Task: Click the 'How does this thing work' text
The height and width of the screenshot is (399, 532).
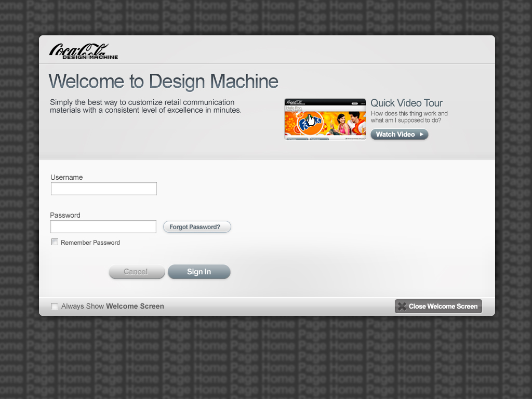Action: point(409,117)
